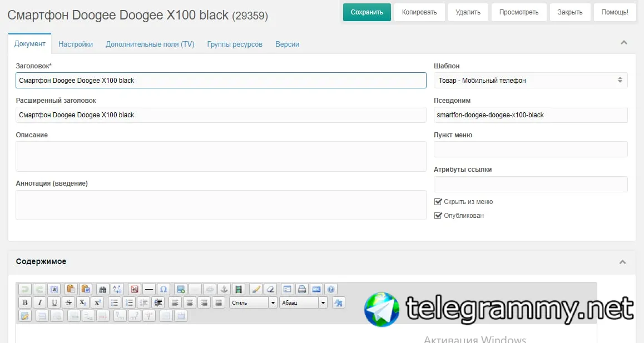Click in the 'Заголовок' title field
The height and width of the screenshot is (343, 644).
[x=221, y=80]
